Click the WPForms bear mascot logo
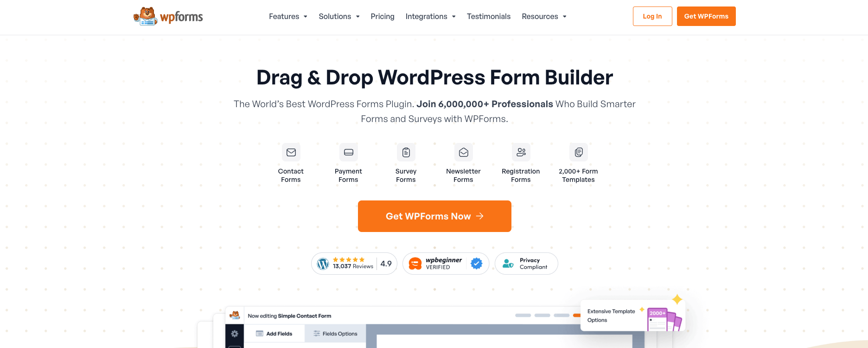The height and width of the screenshot is (348, 868). click(146, 16)
